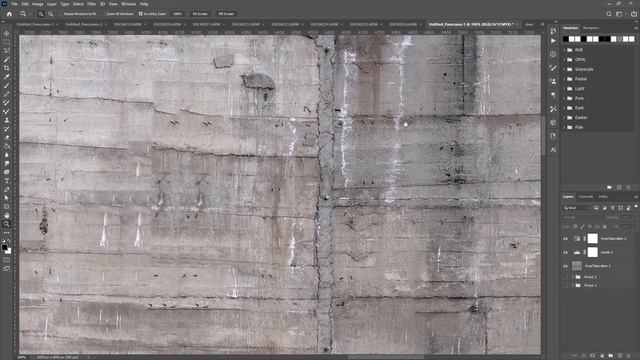Click the Fill Screen button
640x360 pixels.
pyautogui.click(x=226, y=13)
